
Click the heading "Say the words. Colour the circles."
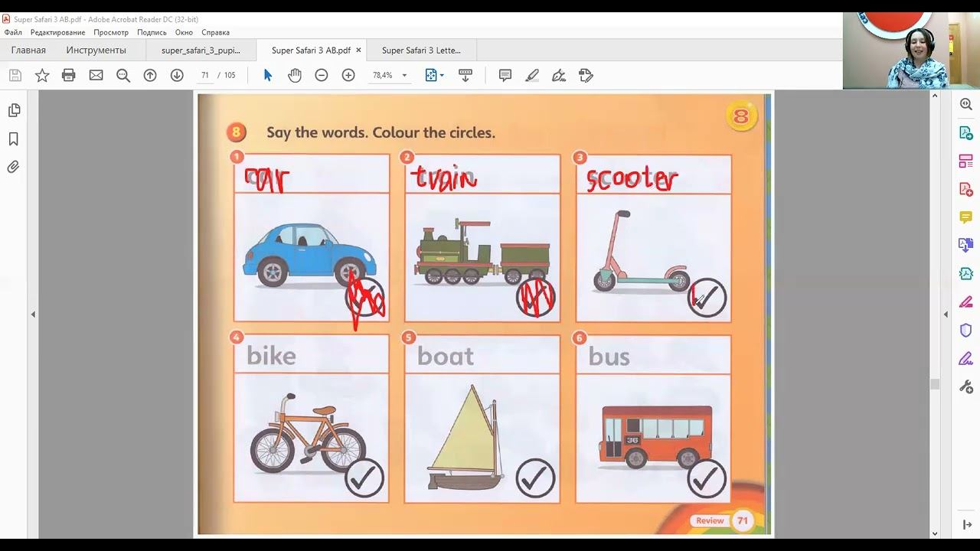click(381, 132)
